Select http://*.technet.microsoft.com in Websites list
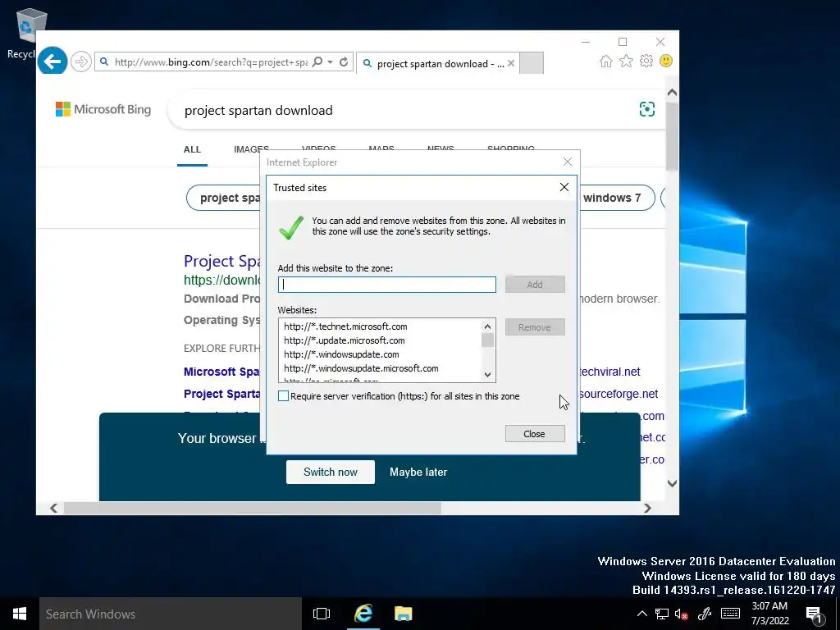Screen dimensions: 840x630 coord(345,326)
